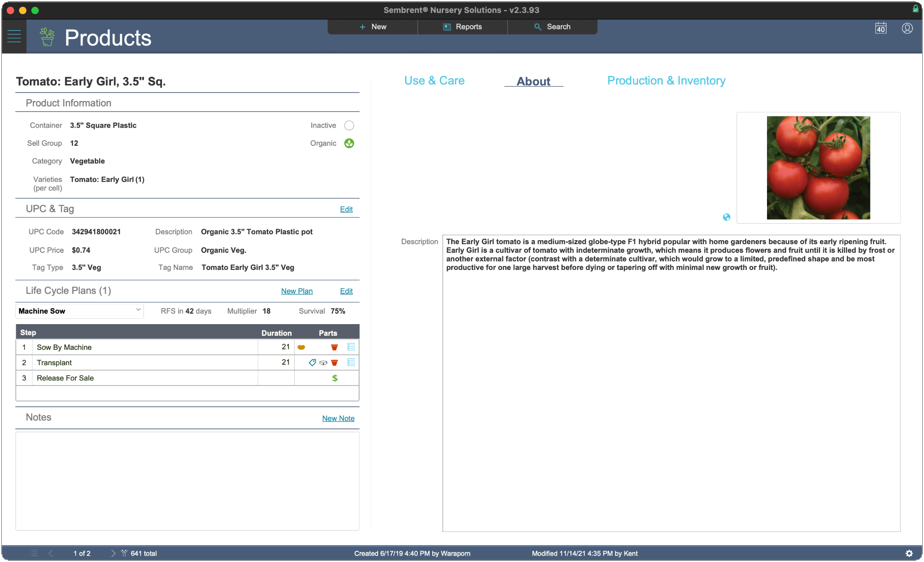Open the calendar icon showing week 40
Viewport: 924px width, 562px height.
point(881,28)
